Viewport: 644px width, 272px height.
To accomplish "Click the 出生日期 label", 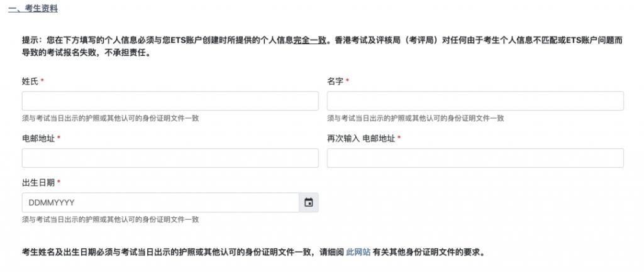I will [38, 182].
